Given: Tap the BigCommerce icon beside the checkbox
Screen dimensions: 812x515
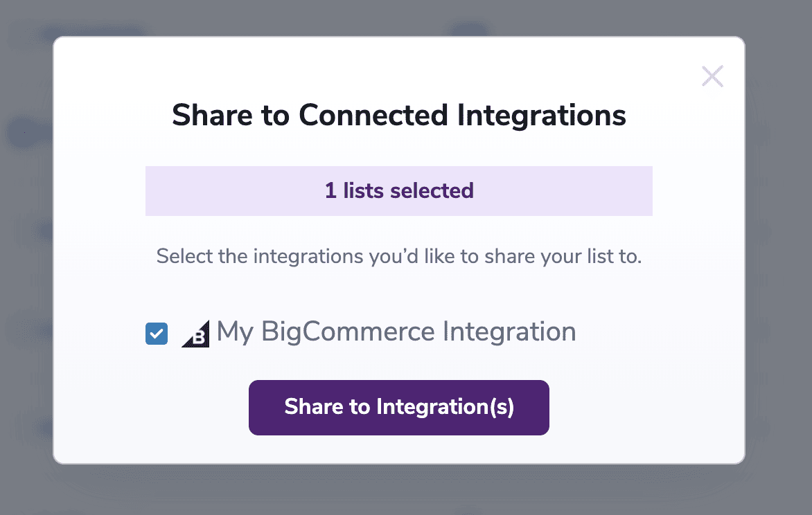Looking at the screenshot, I should (195, 333).
